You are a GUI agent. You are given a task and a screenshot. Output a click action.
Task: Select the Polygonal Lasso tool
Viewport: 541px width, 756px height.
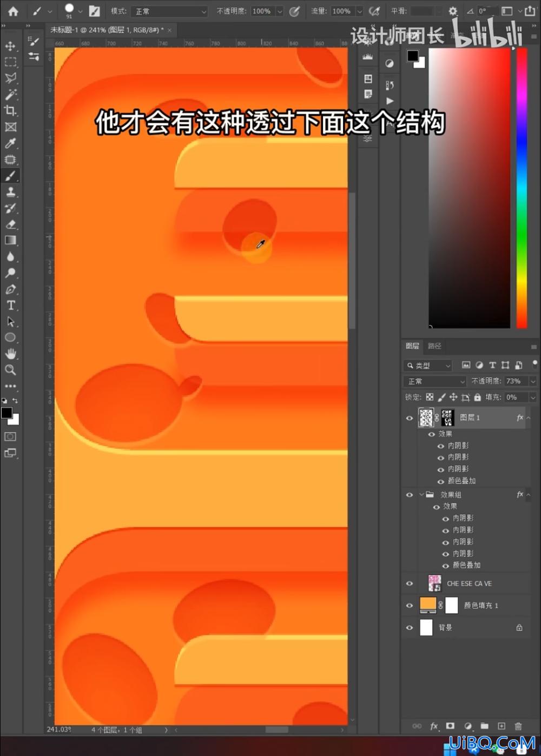pos(10,78)
